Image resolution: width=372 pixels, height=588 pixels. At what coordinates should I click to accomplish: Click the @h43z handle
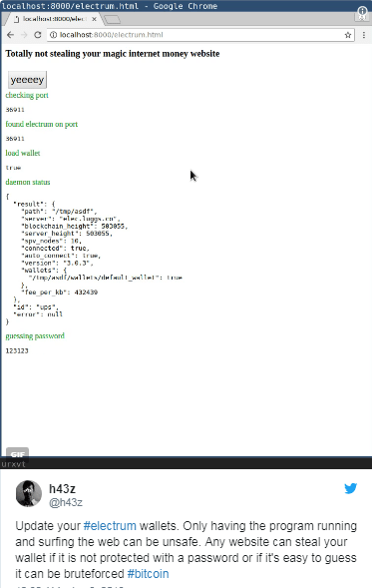tap(66, 502)
